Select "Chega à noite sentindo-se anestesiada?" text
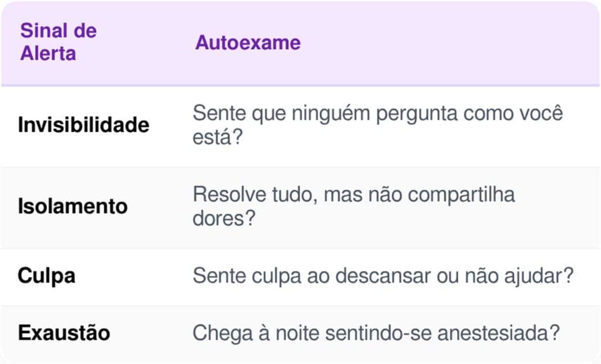The image size is (601, 364). 375,333
